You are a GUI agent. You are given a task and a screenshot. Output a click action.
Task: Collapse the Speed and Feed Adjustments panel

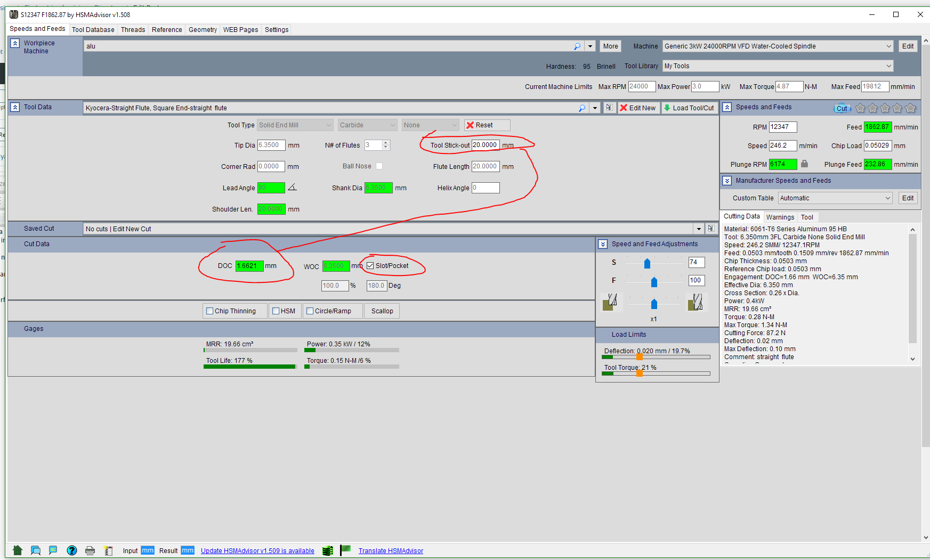[603, 244]
